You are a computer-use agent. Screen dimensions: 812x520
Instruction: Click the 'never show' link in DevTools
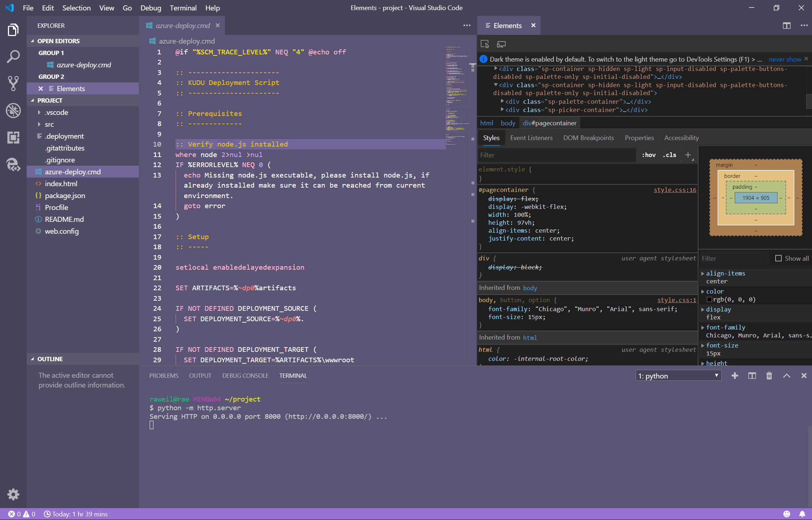coord(785,59)
